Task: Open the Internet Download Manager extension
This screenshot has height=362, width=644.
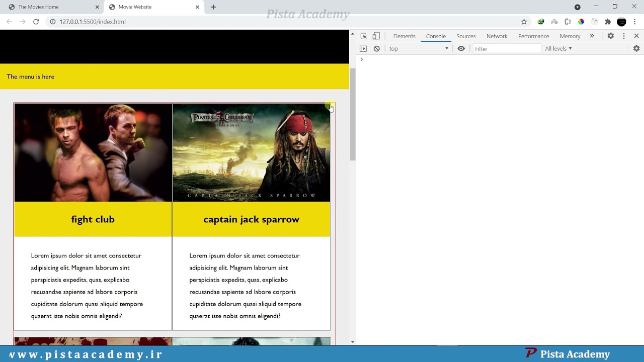Action: pyautogui.click(x=541, y=22)
